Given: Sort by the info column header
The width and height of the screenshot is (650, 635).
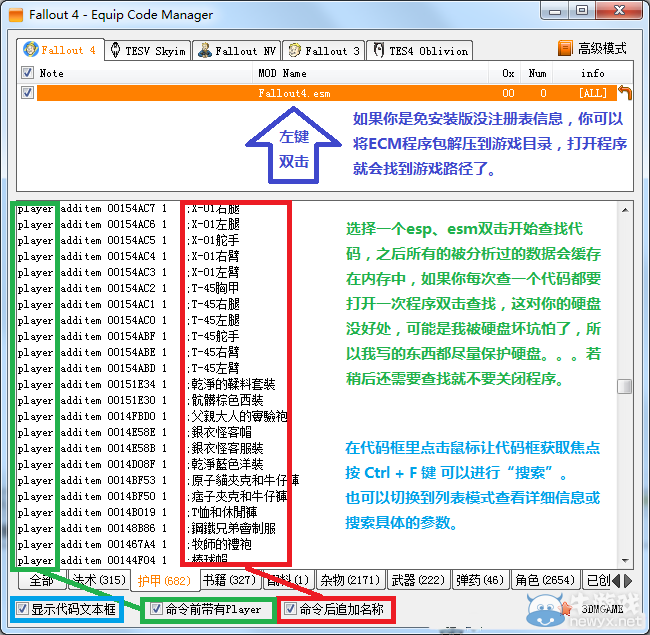Looking at the screenshot, I should [x=593, y=73].
